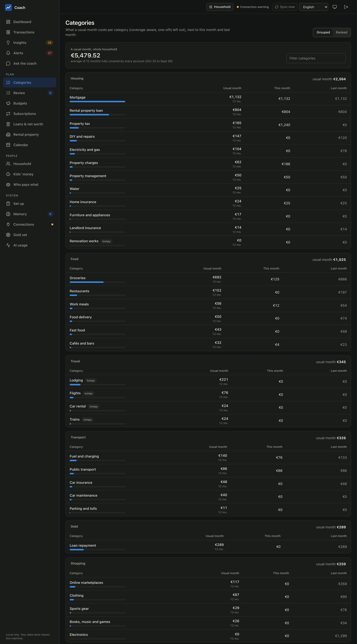Click the 27 badge next to Alerts

pyautogui.click(x=50, y=53)
